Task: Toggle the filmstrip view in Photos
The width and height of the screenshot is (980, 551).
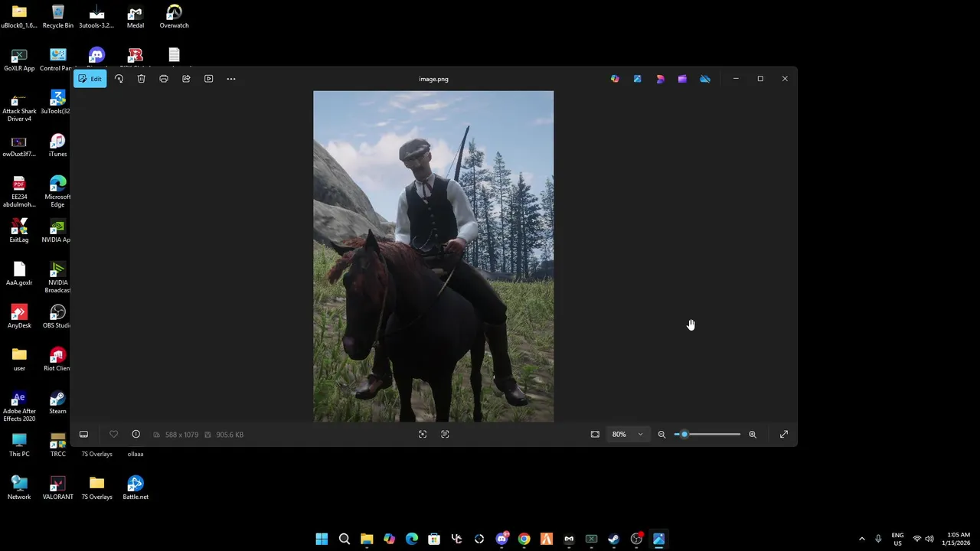Action: (83, 435)
